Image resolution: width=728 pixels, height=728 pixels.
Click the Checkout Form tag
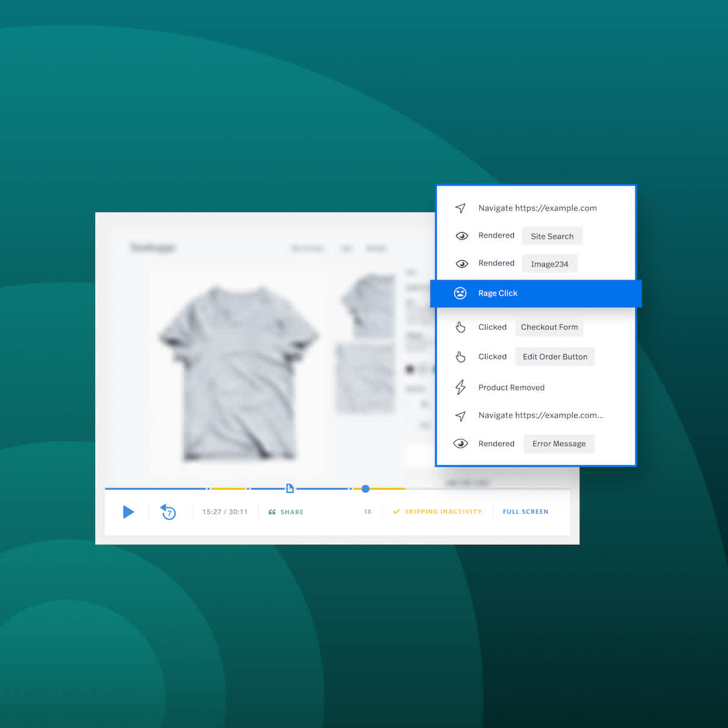[549, 327]
